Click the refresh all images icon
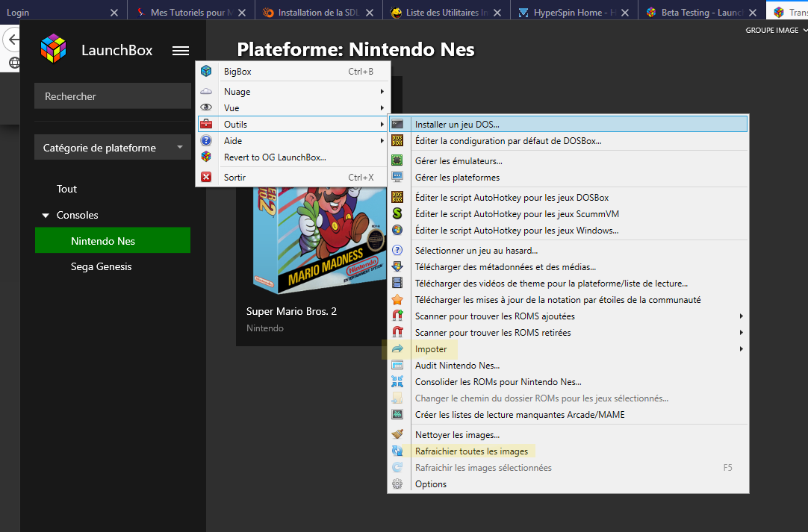This screenshot has height=532, width=808. (397, 451)
